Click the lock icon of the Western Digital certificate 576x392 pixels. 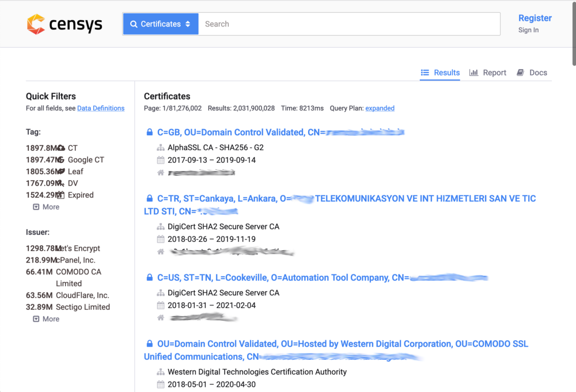(150, 344)
